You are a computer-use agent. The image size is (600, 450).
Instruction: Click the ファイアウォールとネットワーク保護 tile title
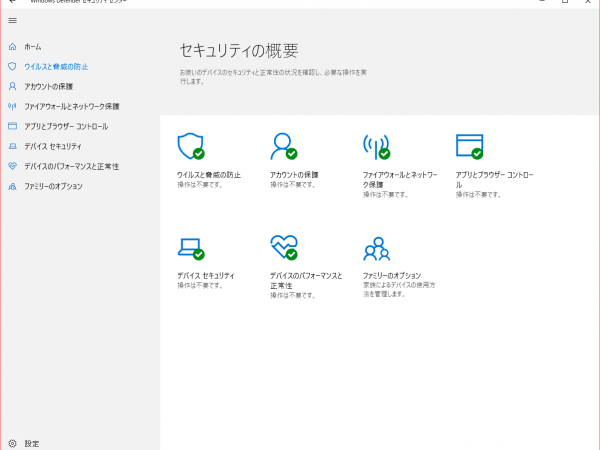pyautogui.click(x=400, y=180)
